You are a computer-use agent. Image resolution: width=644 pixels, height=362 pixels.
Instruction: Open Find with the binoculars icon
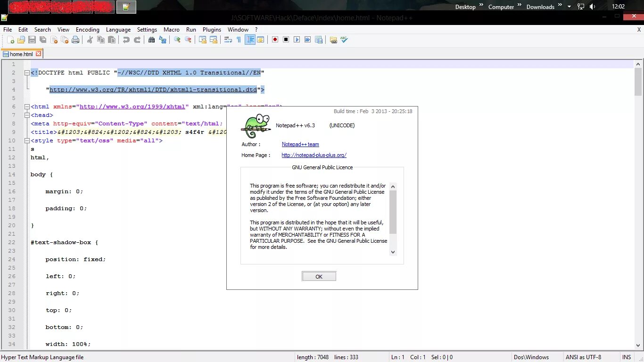coord(152,40)
